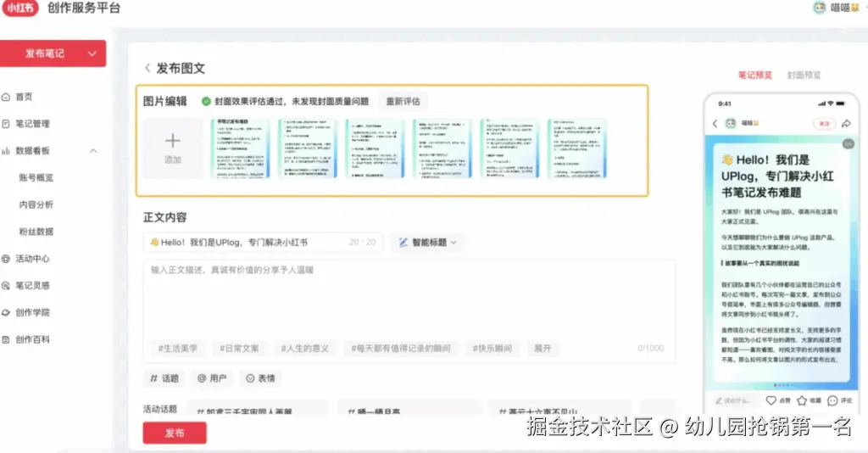Click gray round icon atop preview image
868x453 pixels.
coord(848,144)
